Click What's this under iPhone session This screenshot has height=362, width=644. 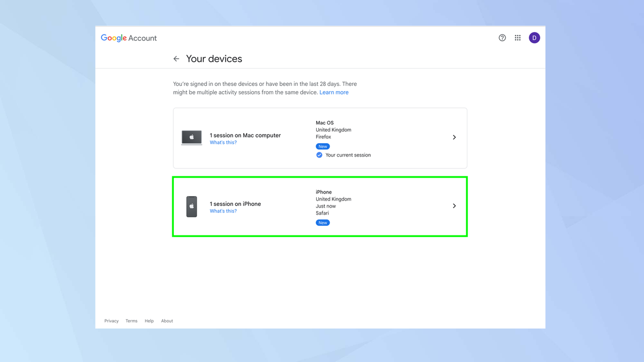click(223, 211)
